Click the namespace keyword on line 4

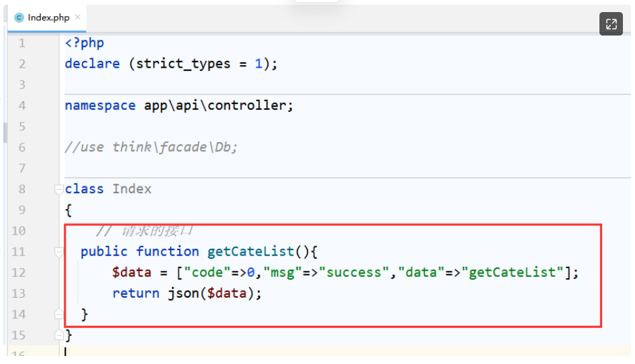point(100,106)
